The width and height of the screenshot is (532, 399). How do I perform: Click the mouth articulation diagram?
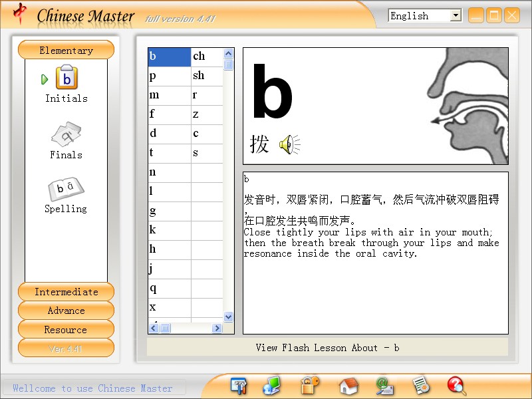point(467,106)
